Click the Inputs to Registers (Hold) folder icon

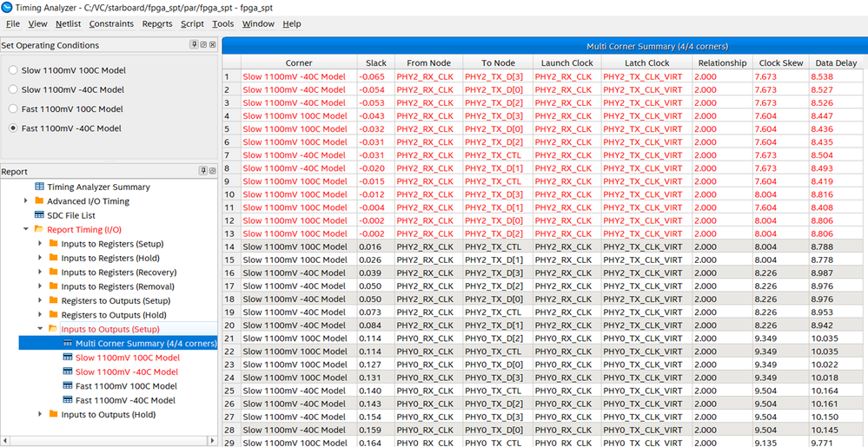tap(54, 258)
